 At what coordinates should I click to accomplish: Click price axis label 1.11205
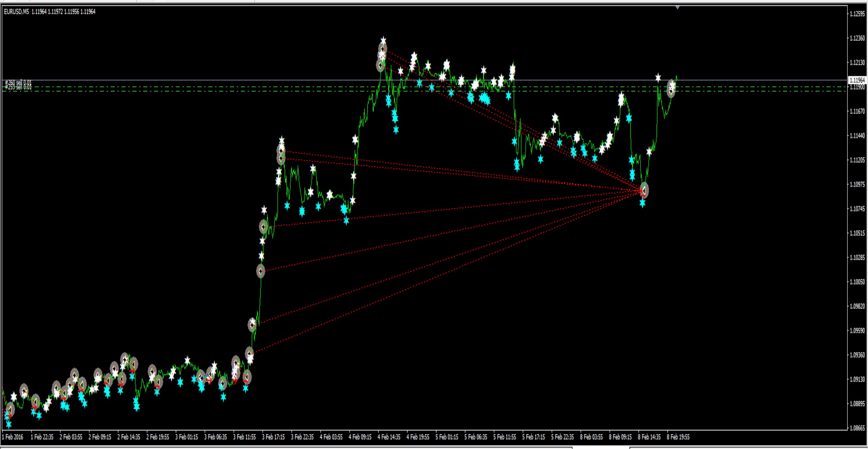857,160
